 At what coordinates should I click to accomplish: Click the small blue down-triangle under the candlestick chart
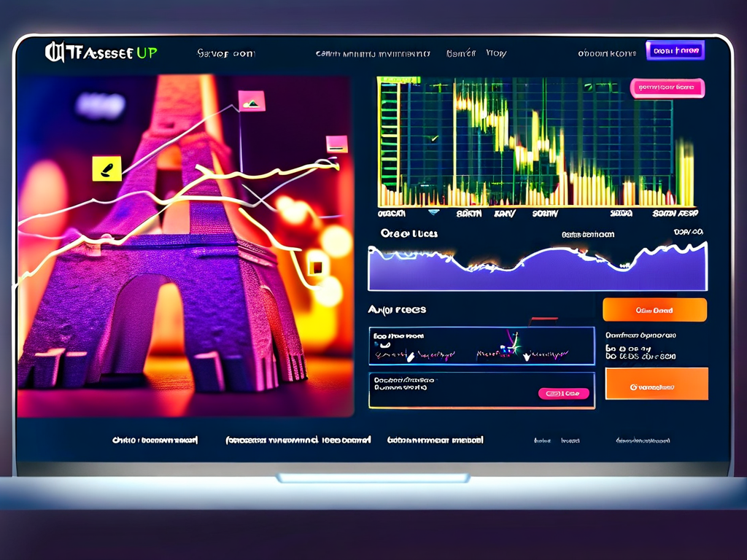(x=433, y=212)
